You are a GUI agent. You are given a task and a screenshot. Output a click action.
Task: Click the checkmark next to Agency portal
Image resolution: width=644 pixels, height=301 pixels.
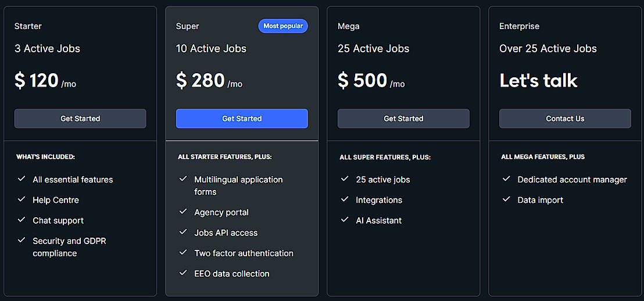[183, 212]
